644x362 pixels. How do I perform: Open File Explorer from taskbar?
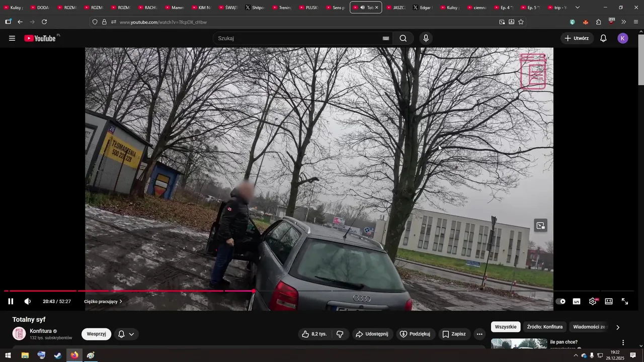[x=25, y=355]
